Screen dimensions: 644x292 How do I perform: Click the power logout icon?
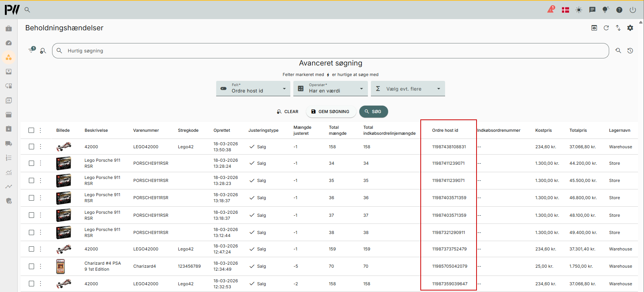(x=633, y=10)
